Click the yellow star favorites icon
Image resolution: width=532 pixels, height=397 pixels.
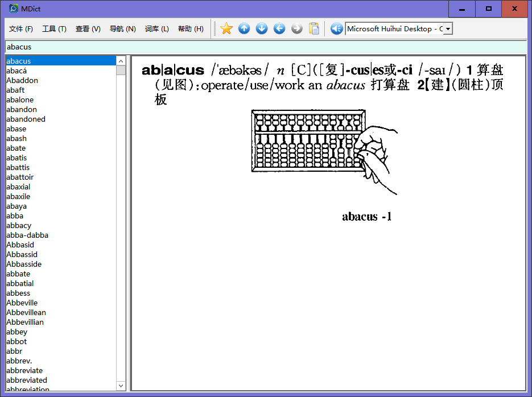pos(226,28)
